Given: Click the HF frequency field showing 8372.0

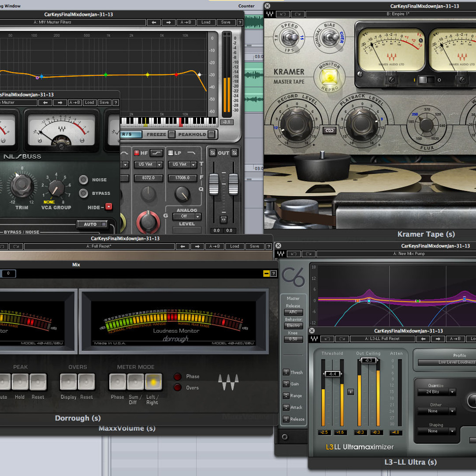Looking at the screenshot, I should pos(148,178).
